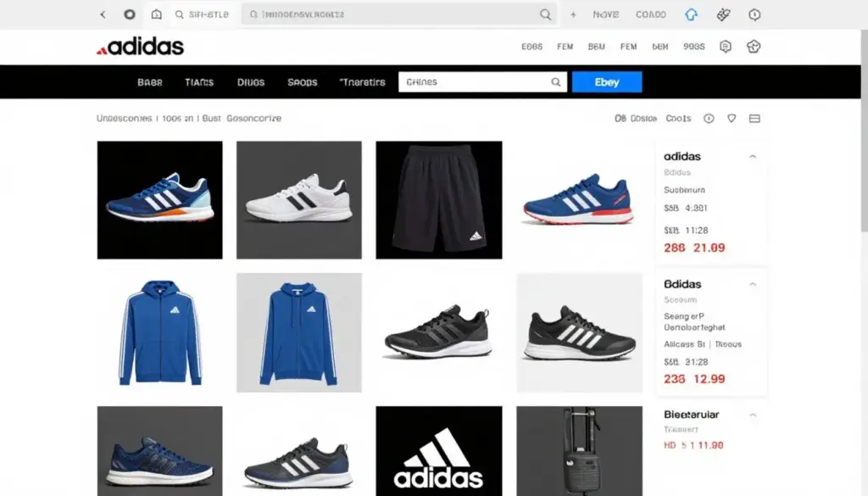This screenshot has width=868, height=496.
Task: Open a new browser tab with the plus
Action: point(575,14)
